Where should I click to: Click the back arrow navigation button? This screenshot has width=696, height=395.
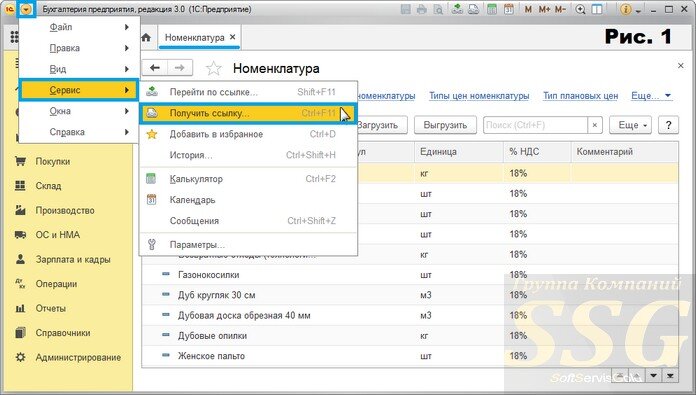coord(154,67)
